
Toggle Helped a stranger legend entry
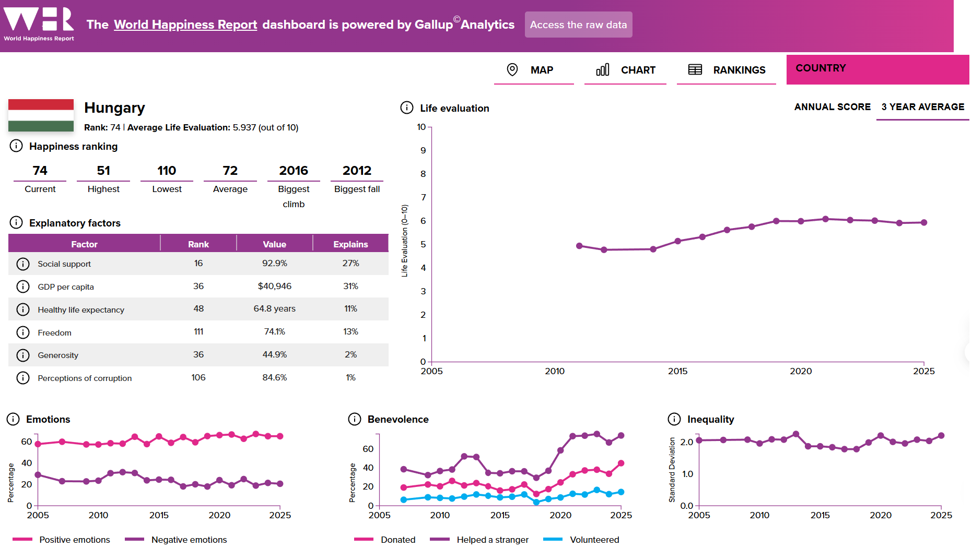pos(479,540)
